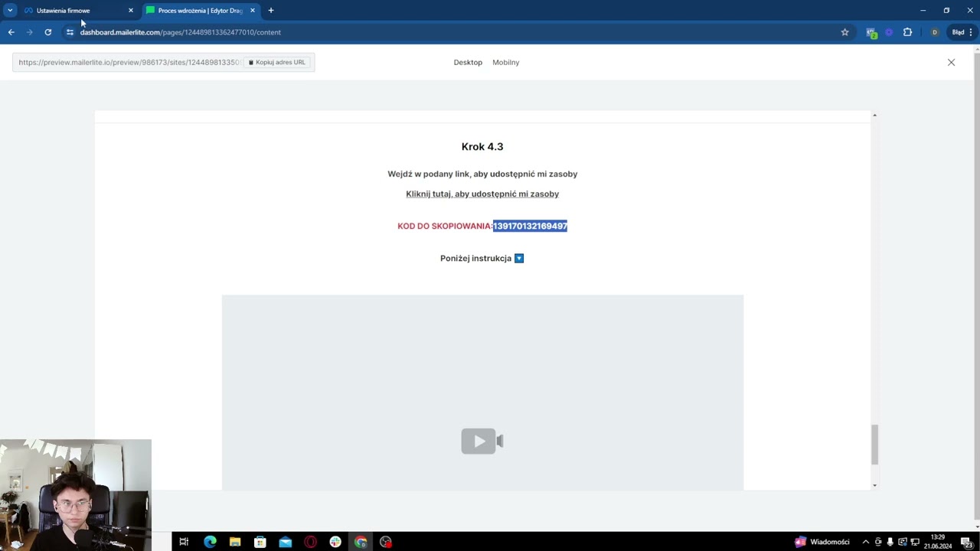Launch Microsoft Edge from taskbar
This screenshot has width=980, height=551.
coord(210,542)
